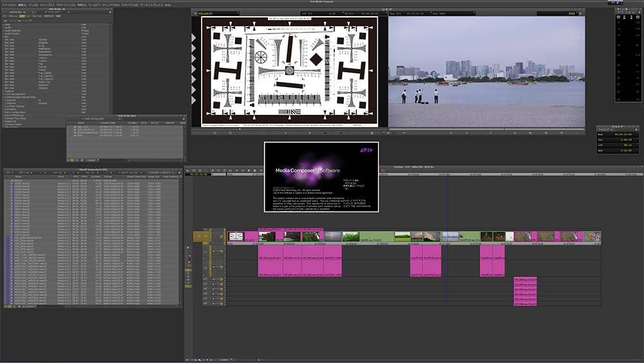This screenshot has height=363, width=644.
Task: Click the Creation Date column header in Bin5
Action: point(108,123)
